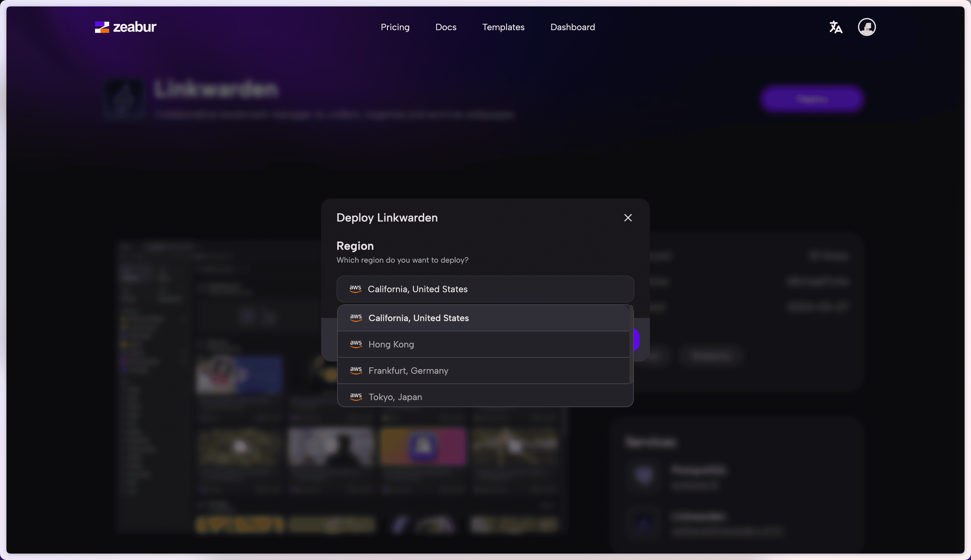Image resolution: width=971 pixels, height=560 pixels.
Task: Go to the Dashboard
Action: pos(573,27)
